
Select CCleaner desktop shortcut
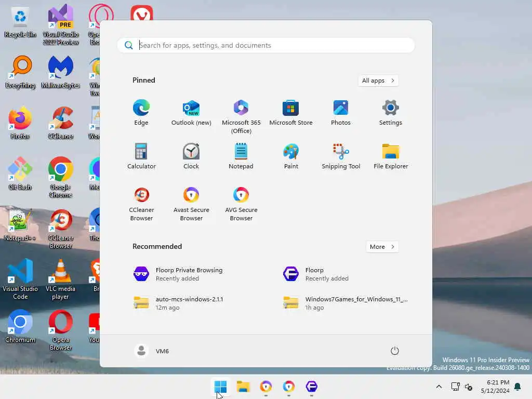(x=61, y=123)
